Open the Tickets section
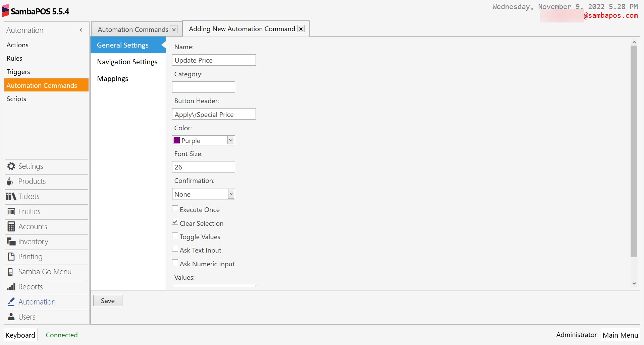 [29, 196]
